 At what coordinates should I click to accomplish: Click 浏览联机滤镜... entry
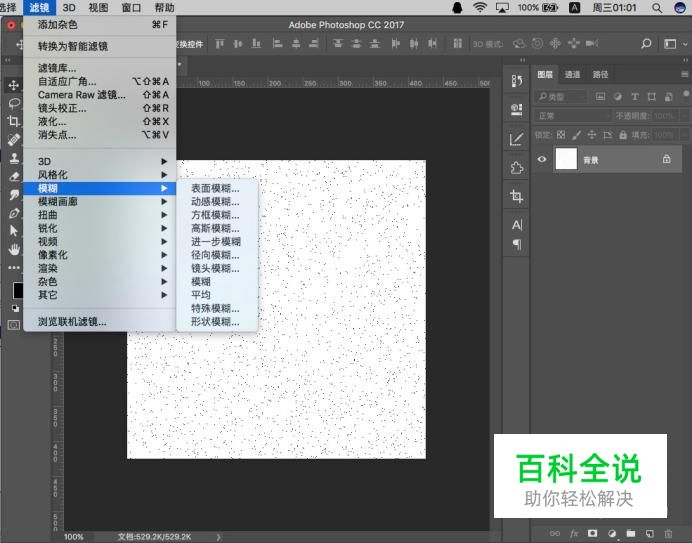click(x=100, y=322)
